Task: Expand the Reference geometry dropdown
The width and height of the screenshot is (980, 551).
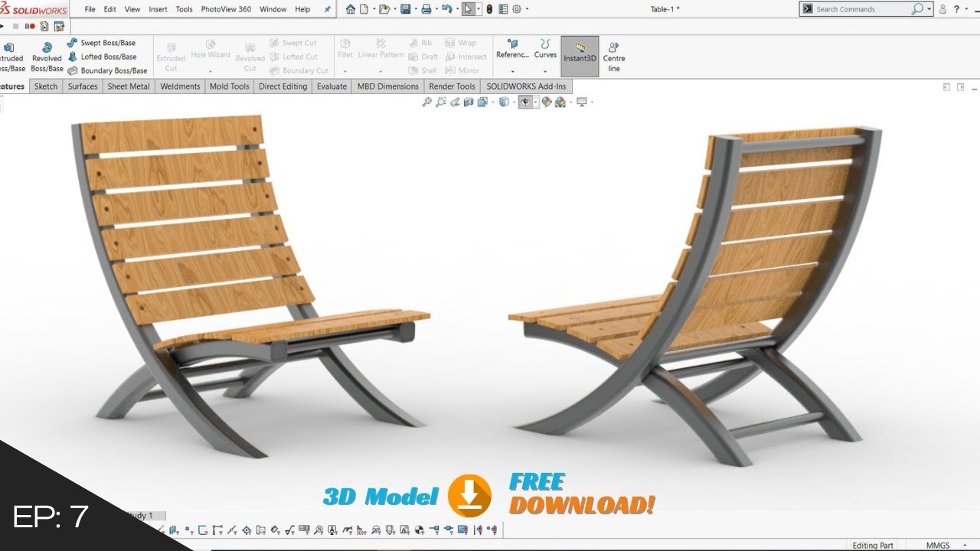Action: [512, 70]
